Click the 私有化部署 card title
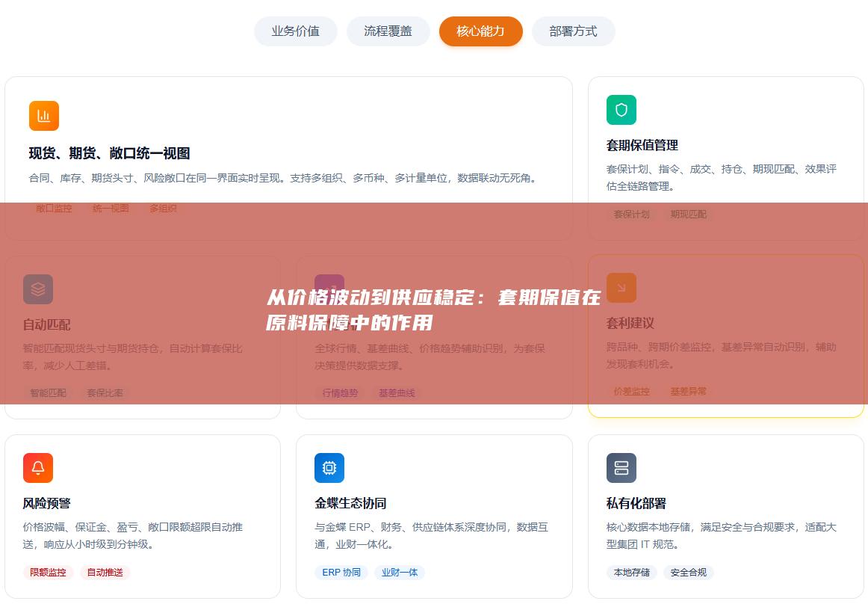Screen dimensions: 868x607 (636, 503)
